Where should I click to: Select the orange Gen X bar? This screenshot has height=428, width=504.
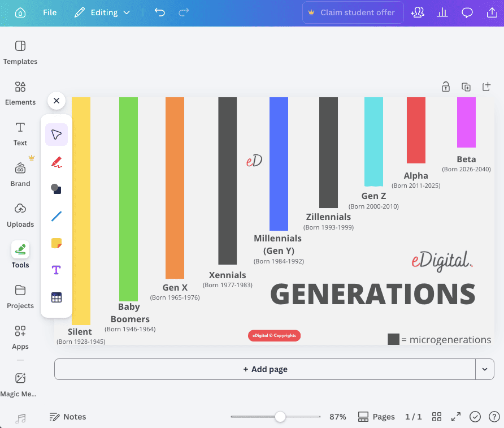[175, 188]
